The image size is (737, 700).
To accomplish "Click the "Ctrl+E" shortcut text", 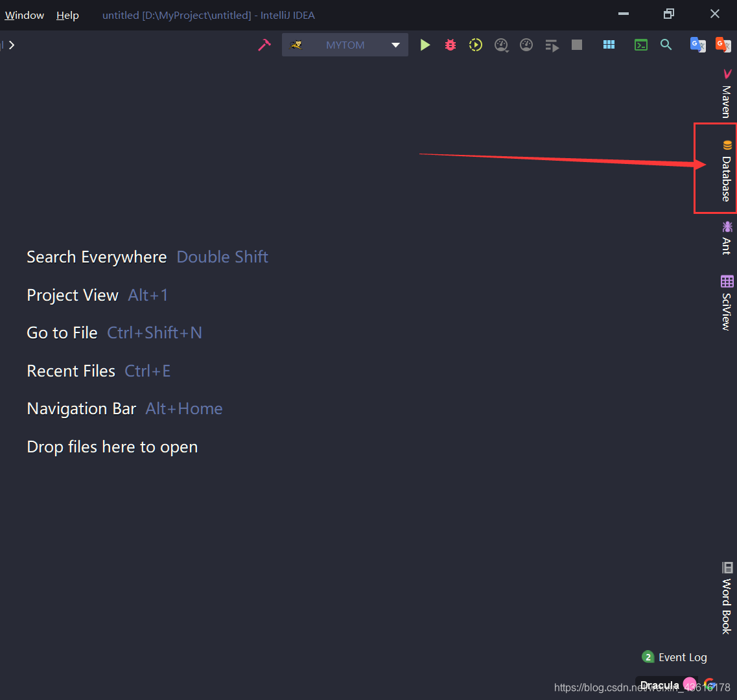I will tap(148, 371).
